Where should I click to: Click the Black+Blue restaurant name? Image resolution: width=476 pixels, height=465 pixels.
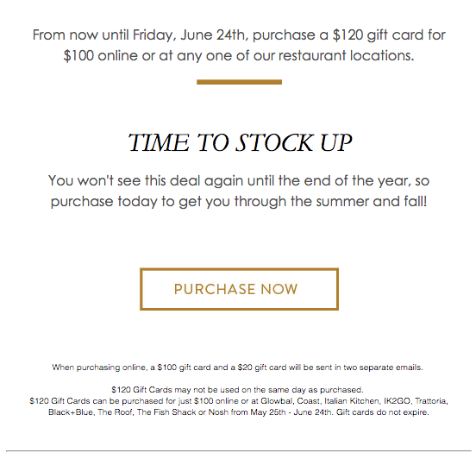click(x=71, y=412)
